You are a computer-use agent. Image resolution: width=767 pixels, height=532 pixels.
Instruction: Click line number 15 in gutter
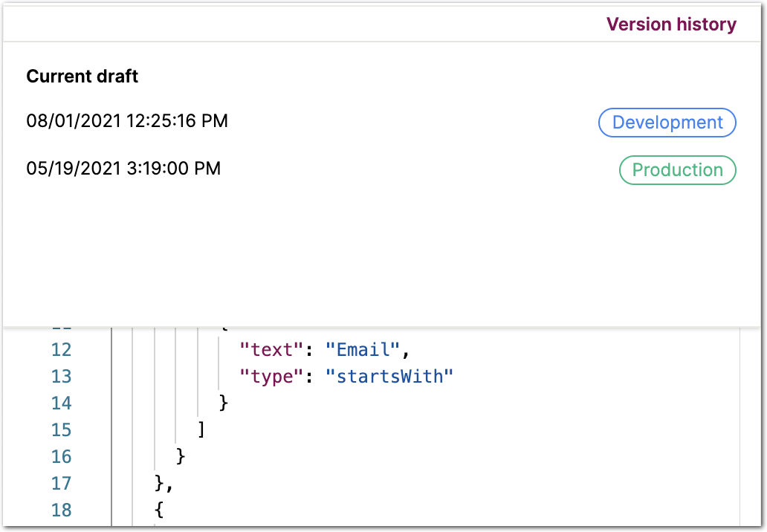[61, 429]
